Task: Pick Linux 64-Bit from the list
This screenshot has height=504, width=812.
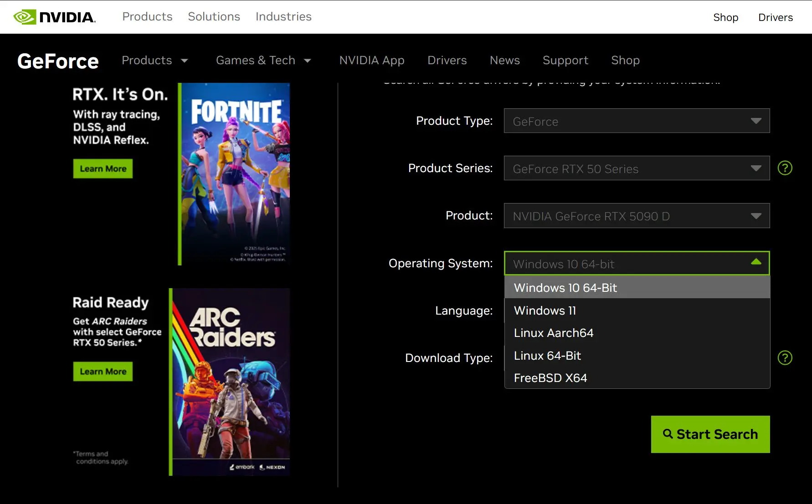Action: [547, 356]
